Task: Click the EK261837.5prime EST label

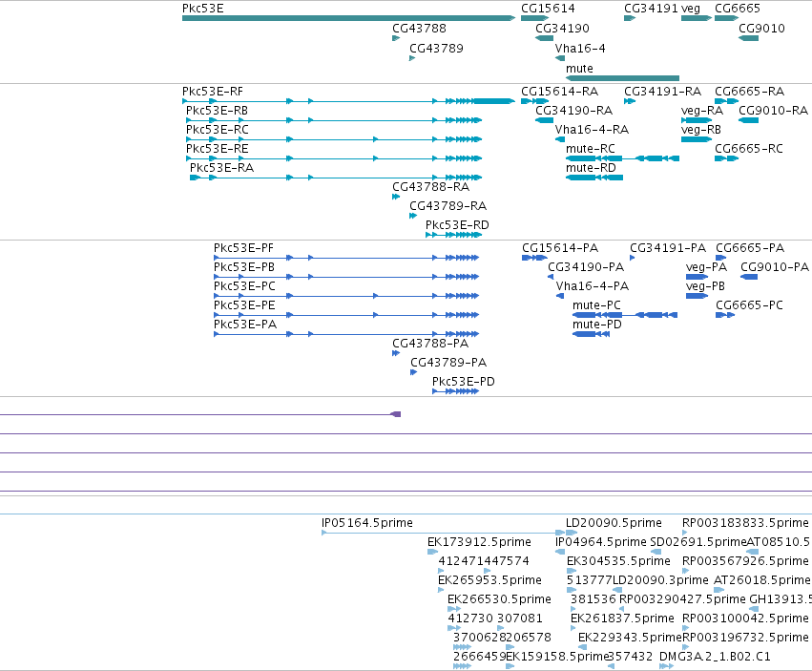Action: point(622,619)
